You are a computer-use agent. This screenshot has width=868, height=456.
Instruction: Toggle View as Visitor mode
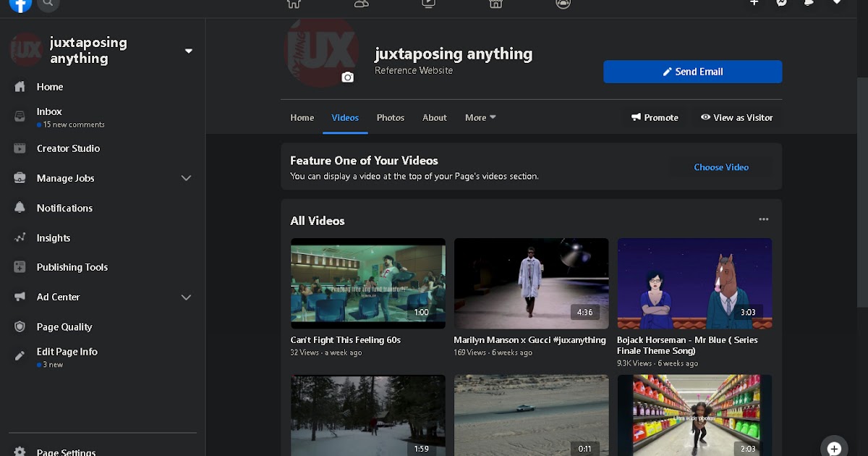pyautogui.click(x=737, y=117)
